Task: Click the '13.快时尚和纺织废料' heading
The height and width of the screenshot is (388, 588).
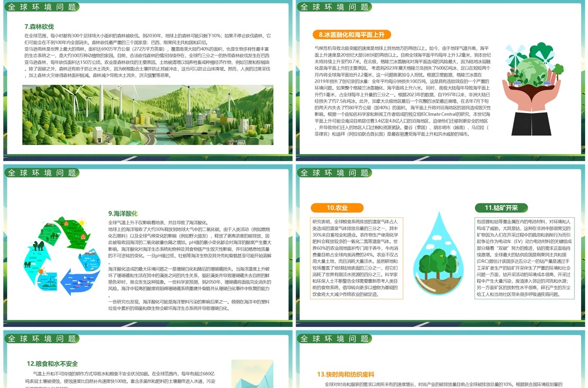Action: (346, 374)
